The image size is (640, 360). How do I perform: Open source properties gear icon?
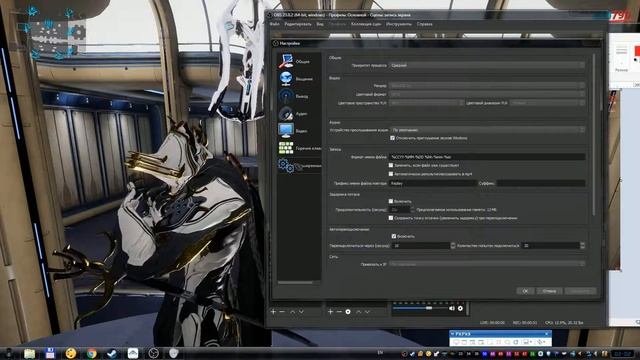[x=348, y=312]
